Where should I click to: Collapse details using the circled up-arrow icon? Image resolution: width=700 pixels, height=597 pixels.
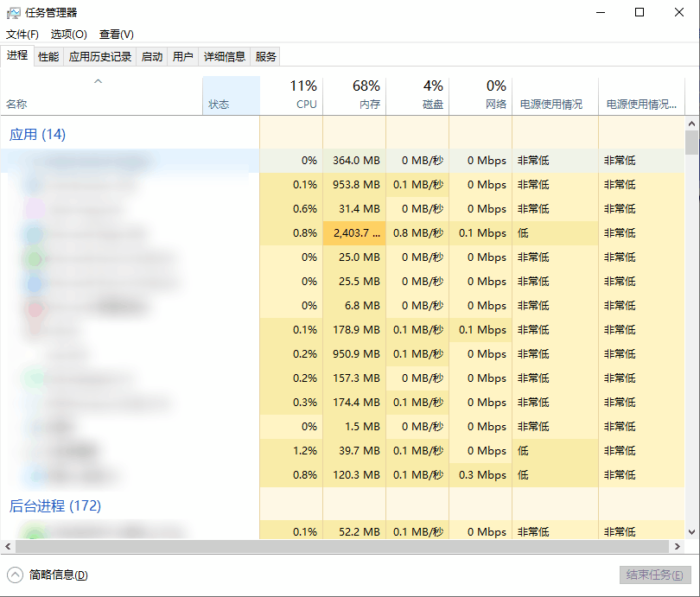[15, 575]
